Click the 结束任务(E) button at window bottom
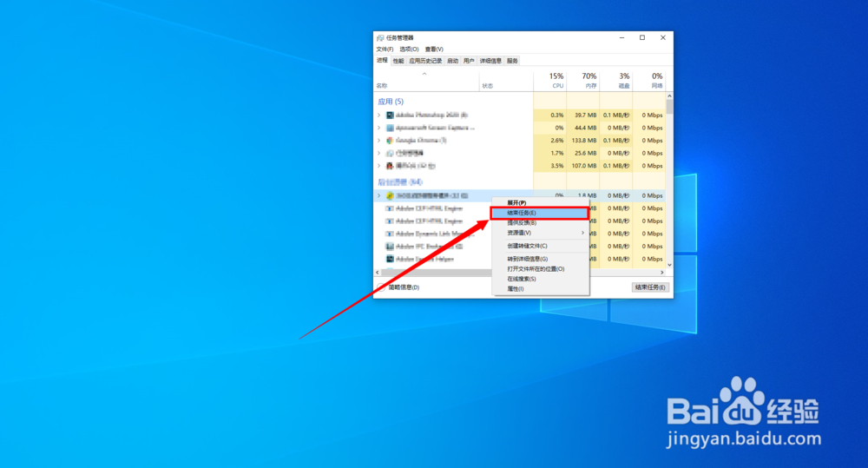Image resolution: width=868 pixels, height=468 pixels. click(x=650, y=287)
